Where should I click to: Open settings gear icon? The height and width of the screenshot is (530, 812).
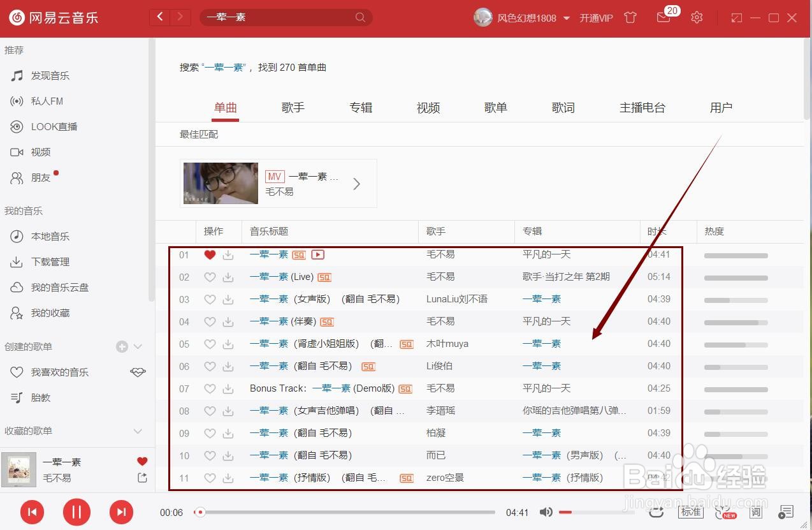697,18
